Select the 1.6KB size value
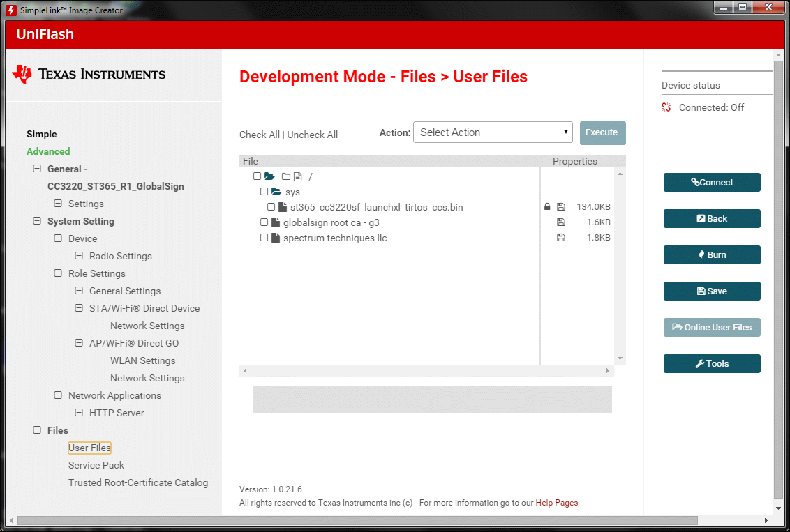 pyautogui.click(x=599, y=222)
